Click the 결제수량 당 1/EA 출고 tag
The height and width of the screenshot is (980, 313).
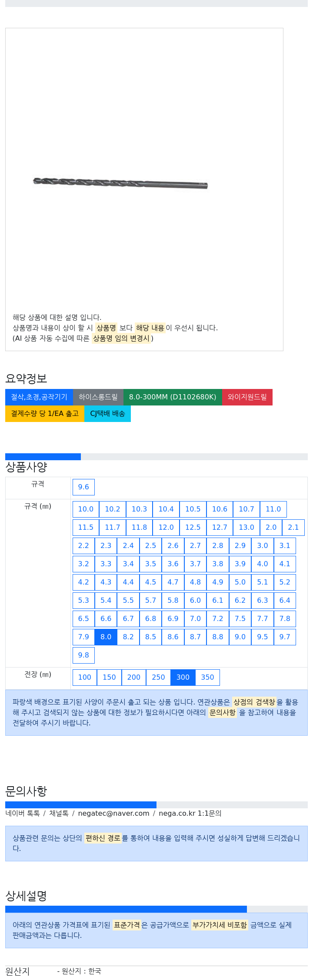(45, 413)
